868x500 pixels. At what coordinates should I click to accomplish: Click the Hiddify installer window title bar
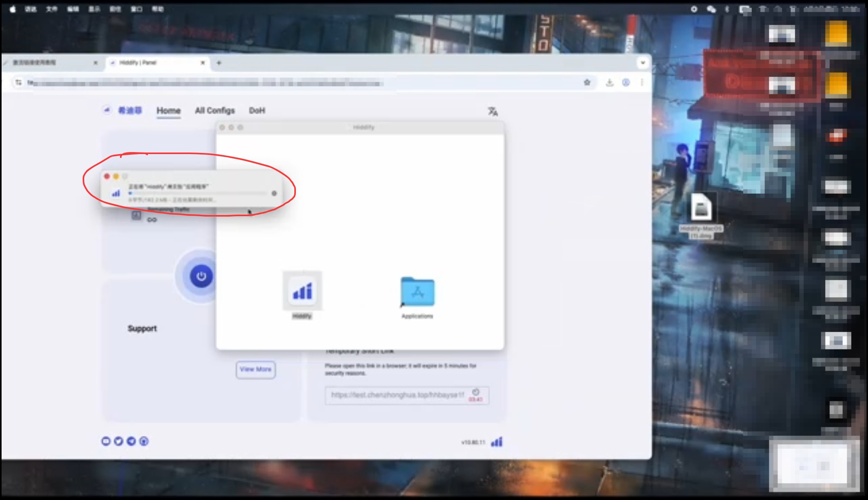pyautogui.click(x=360, y=127)
